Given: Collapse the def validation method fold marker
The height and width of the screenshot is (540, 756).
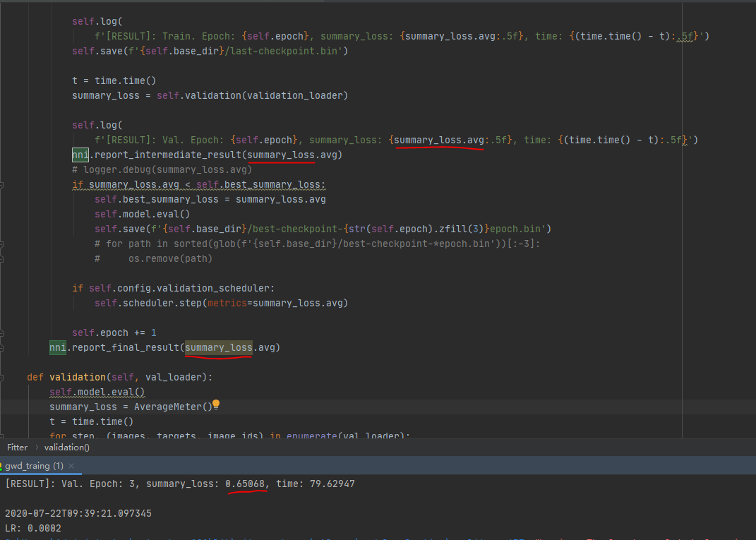Looking at the screenshot, I should [x=2, y=378].
